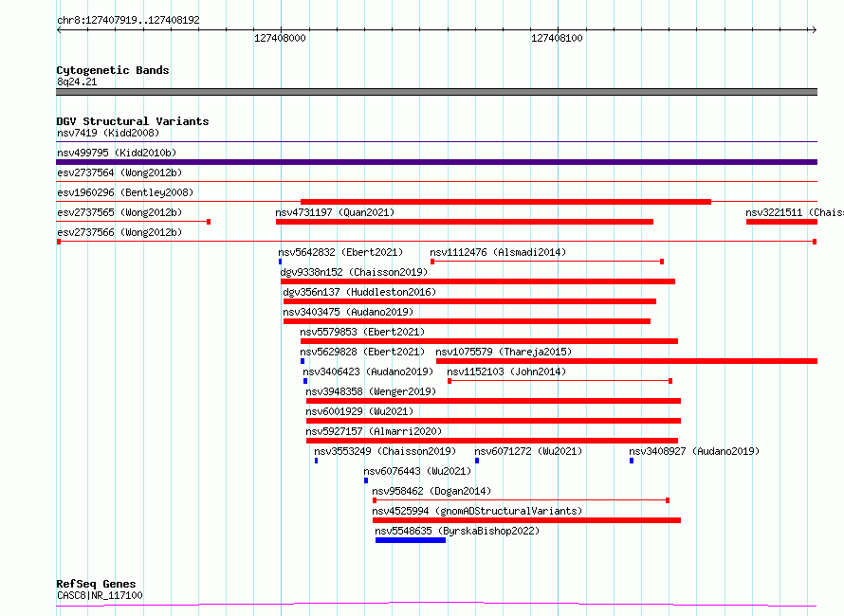Click the esv1960296 (Bentley2008) label
Image resolution: width=844 pixels, height=616 pixels.
125,192
